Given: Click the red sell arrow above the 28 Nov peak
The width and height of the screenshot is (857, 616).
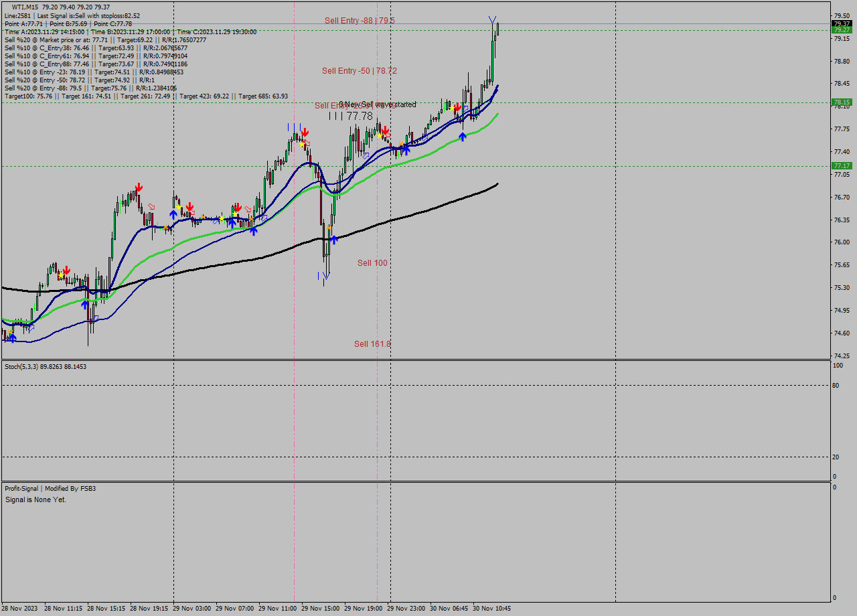Looking at the screenshot, I should (139, 188).
